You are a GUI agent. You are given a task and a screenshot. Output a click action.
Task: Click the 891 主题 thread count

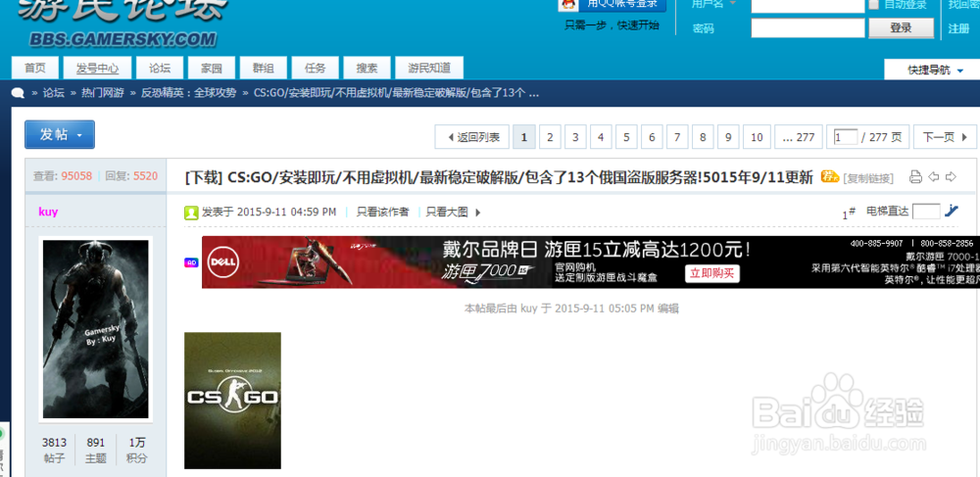click(96, 451)
